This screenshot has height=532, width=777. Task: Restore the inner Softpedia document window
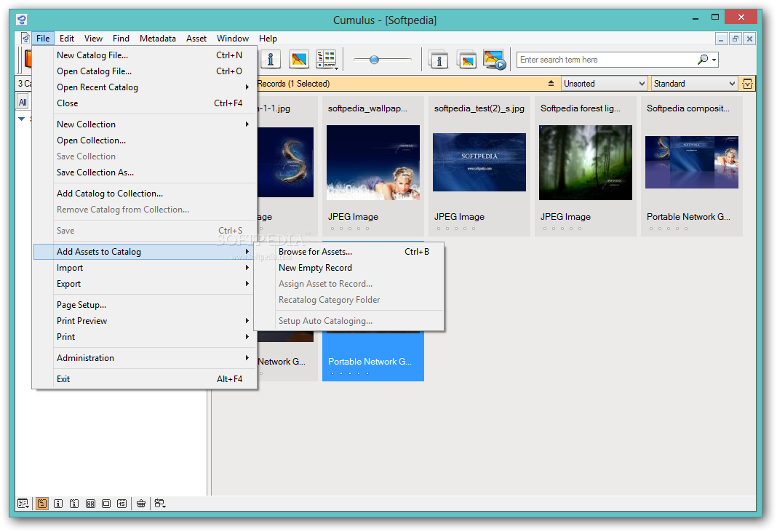pyautogui.click(x=736, y=39)
